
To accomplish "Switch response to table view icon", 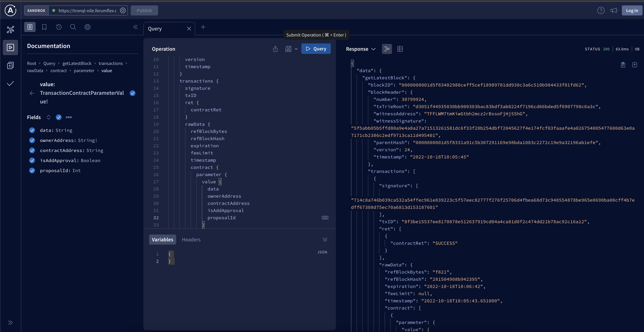I will pos(400,49).
